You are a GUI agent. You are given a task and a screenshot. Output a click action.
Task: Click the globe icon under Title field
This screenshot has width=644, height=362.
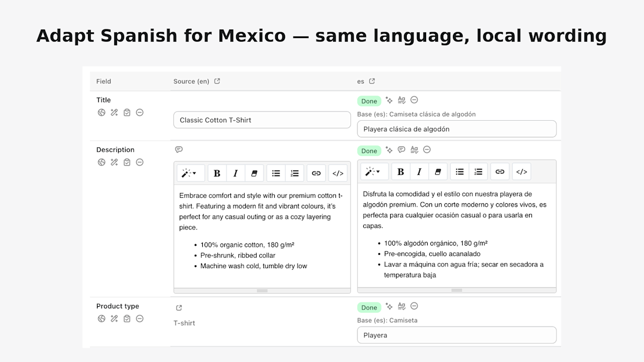101,113
